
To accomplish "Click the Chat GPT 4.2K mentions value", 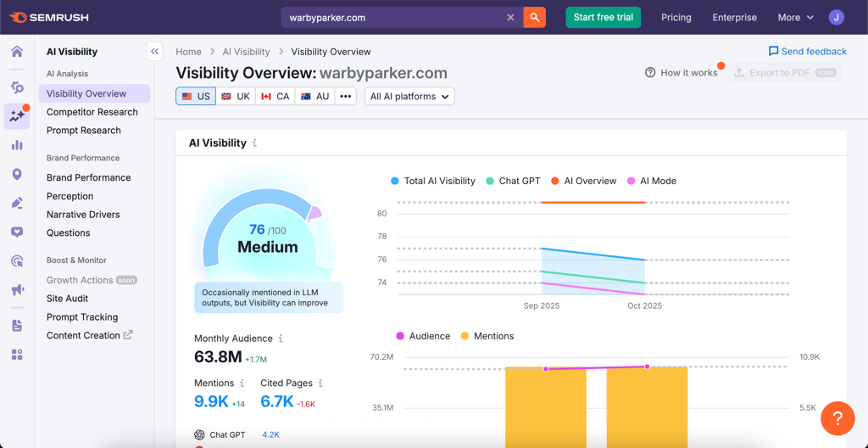I will click(x=270, y=434).
